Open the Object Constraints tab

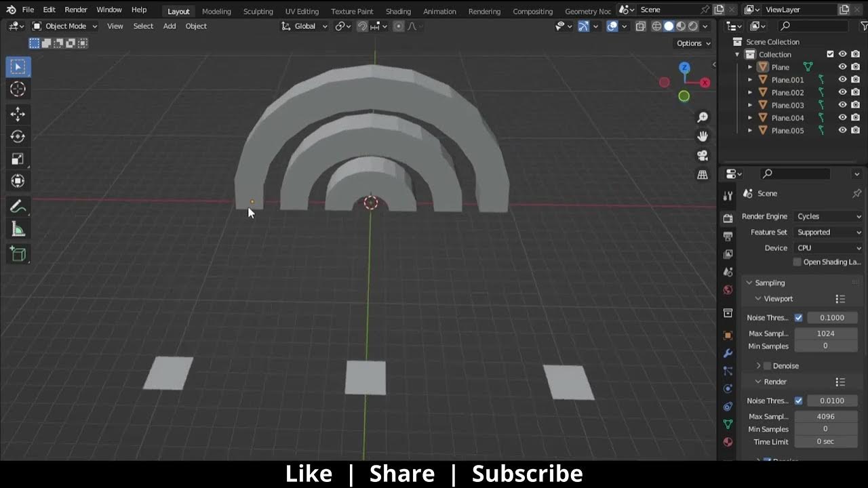728,406
